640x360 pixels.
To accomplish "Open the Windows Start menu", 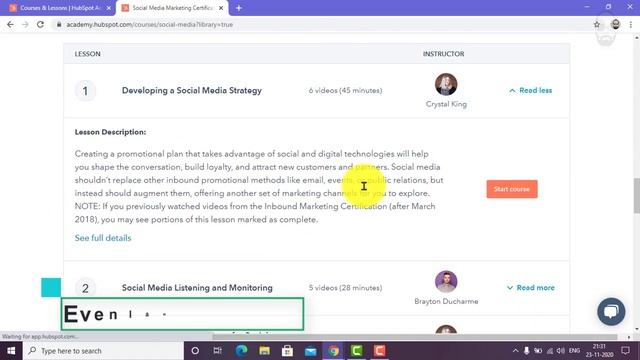I will (x=11, y=351).
